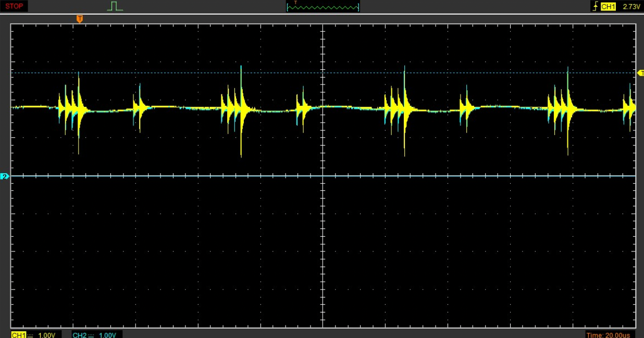Open the CH2 1.00V scale setting
644x338 pixels.
click(x=108, y=334)
